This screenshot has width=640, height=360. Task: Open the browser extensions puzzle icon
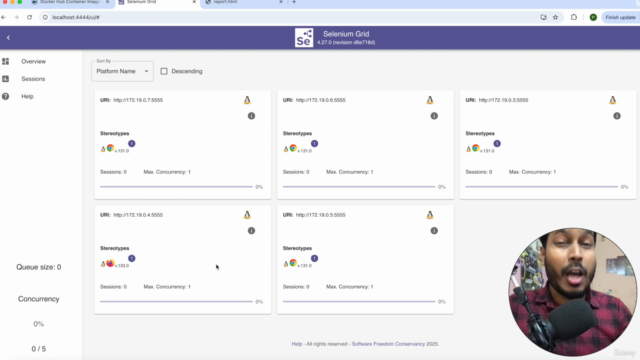pos(573,17)
